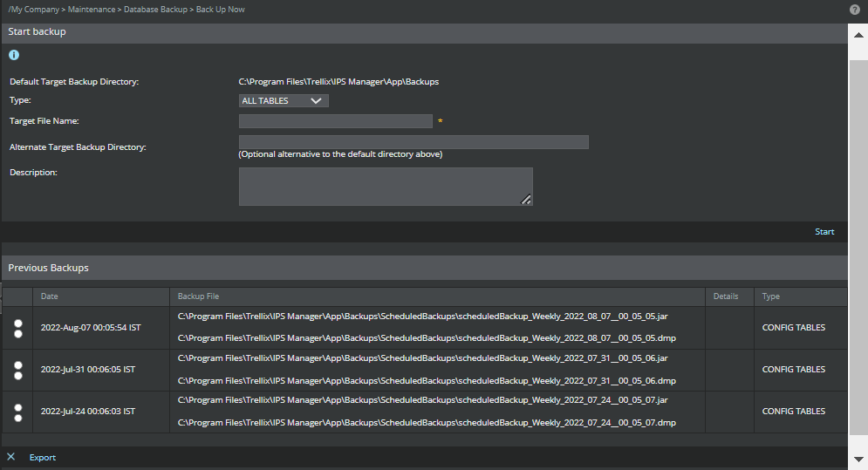Select the 2022-Jul-31 backup radio button
868x470 pixels.
[x=18, y=371]
